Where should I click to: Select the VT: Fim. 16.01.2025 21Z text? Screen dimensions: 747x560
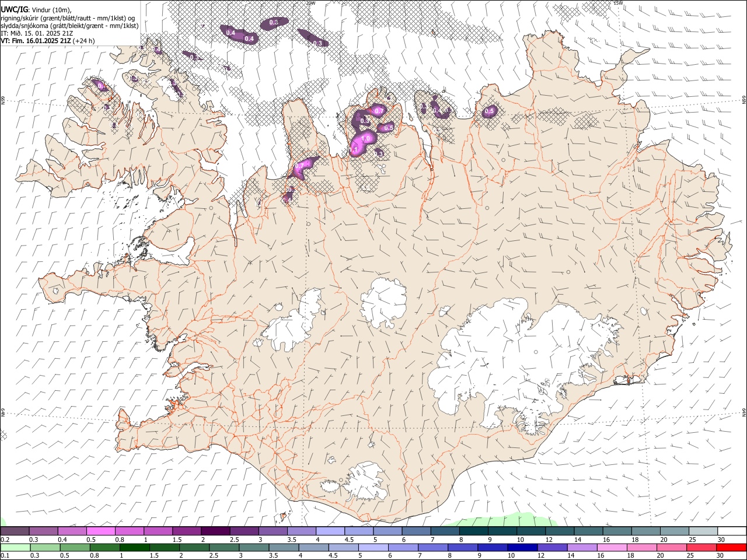pyautogui.click(x=36, y=41)
